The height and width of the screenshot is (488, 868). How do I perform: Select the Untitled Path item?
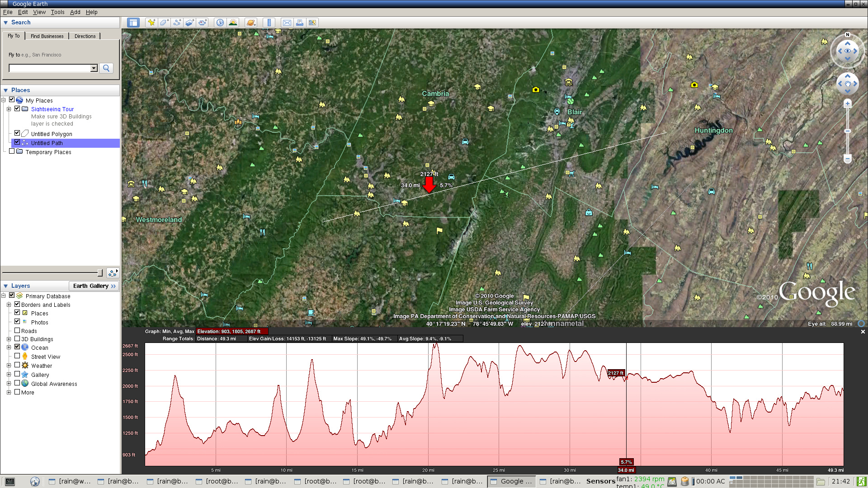[x=47, y=143]
